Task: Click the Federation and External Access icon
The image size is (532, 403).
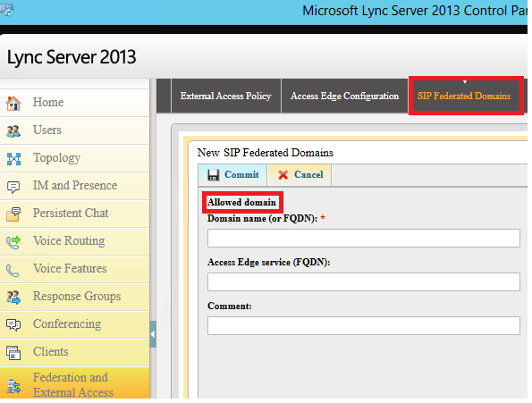Action: pyautogui.click(x=13, y=386)
